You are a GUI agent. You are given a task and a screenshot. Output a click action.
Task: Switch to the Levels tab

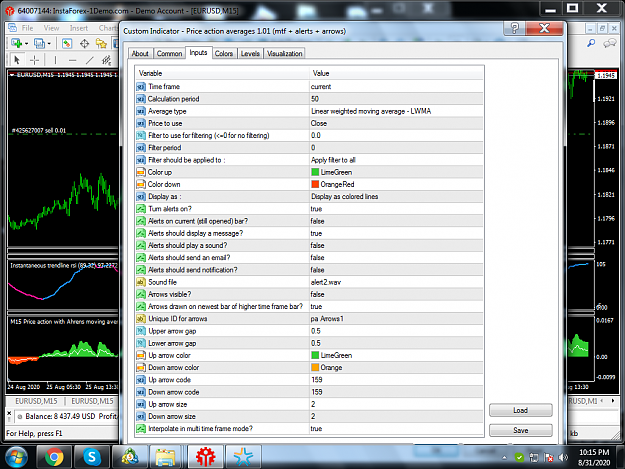pos(250,53)
